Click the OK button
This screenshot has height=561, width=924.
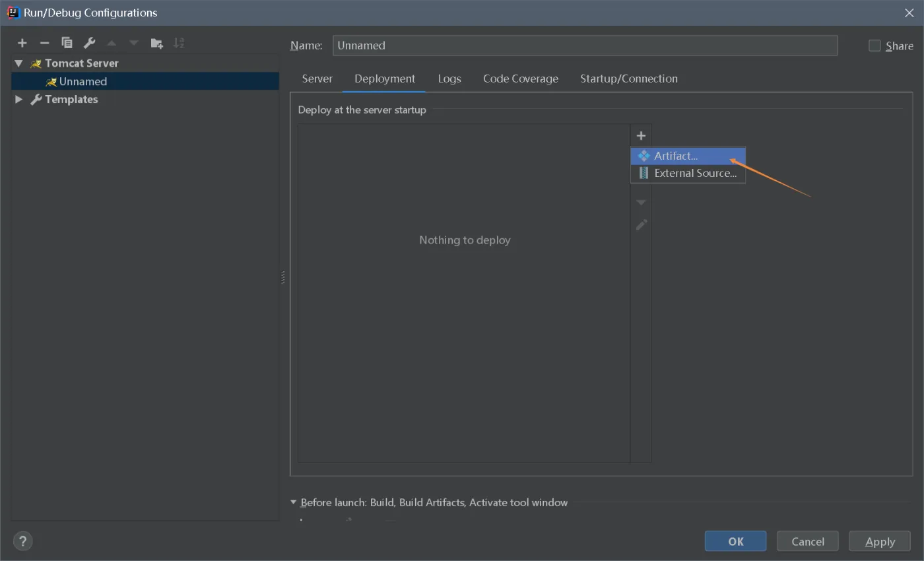(x=735, y=541)
